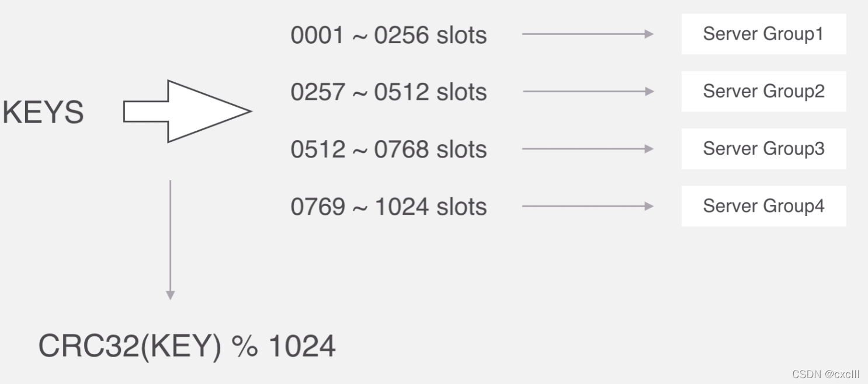Select the Server Group2 box
Viewport: 868px width, 384px height.
tap(763, 92)
